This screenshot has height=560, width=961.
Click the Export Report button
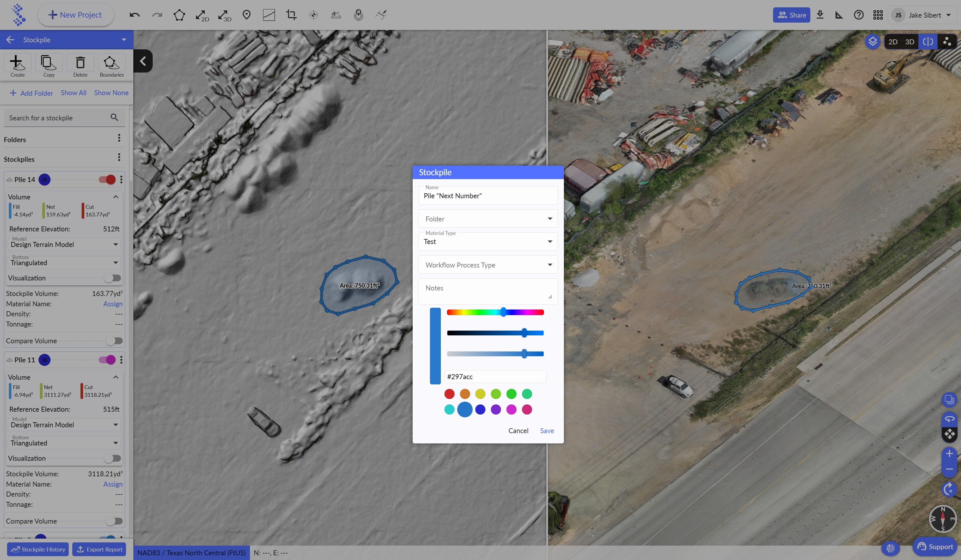tap(99, 549)
